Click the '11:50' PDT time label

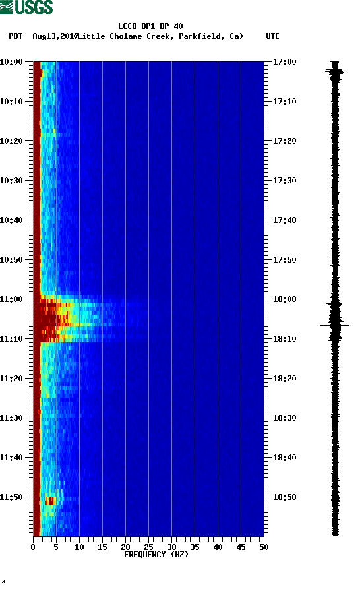point(11,497)
